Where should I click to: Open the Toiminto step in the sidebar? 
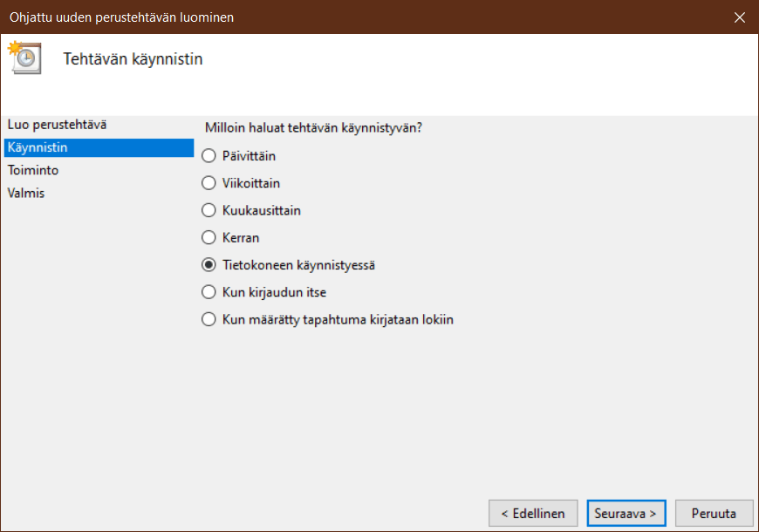click(x=33, y=170)
